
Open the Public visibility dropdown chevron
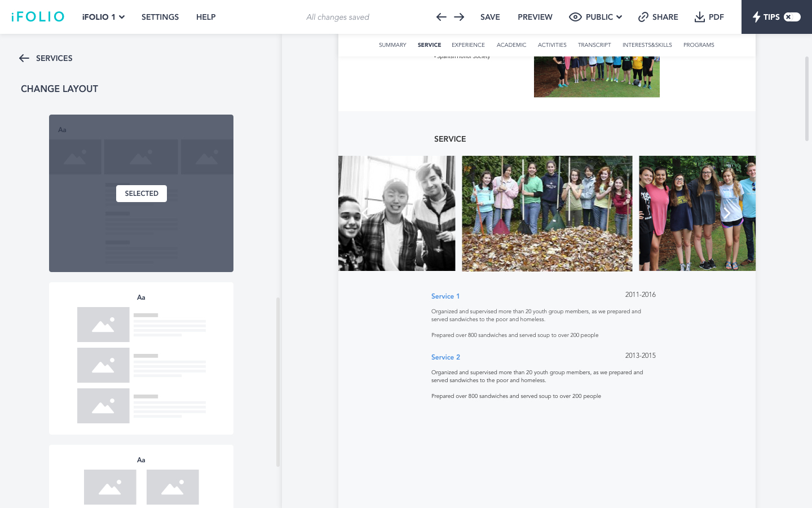click(619, 17)
